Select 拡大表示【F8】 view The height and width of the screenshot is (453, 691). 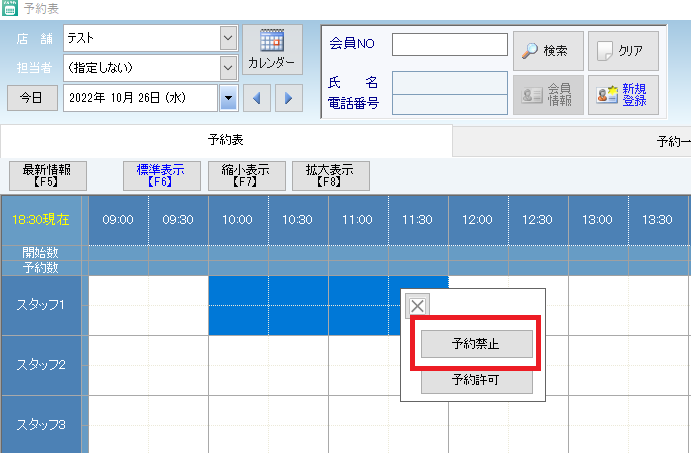(331, 176)
